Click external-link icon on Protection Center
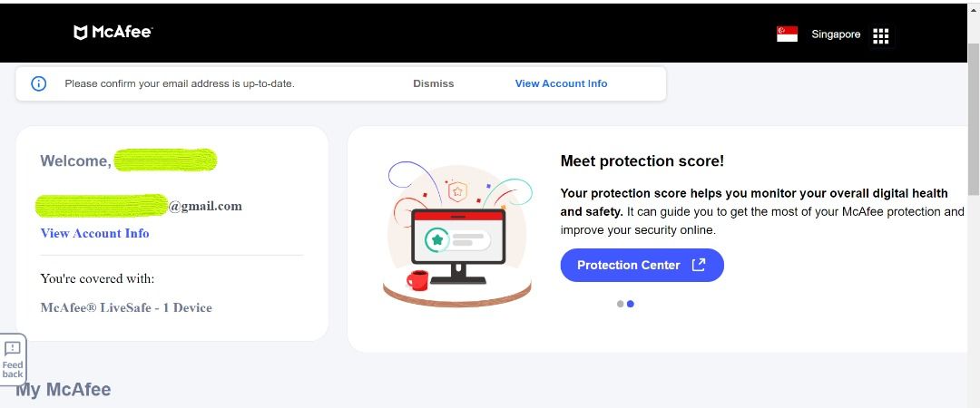The image size is (980, 408). pos(699,265)
